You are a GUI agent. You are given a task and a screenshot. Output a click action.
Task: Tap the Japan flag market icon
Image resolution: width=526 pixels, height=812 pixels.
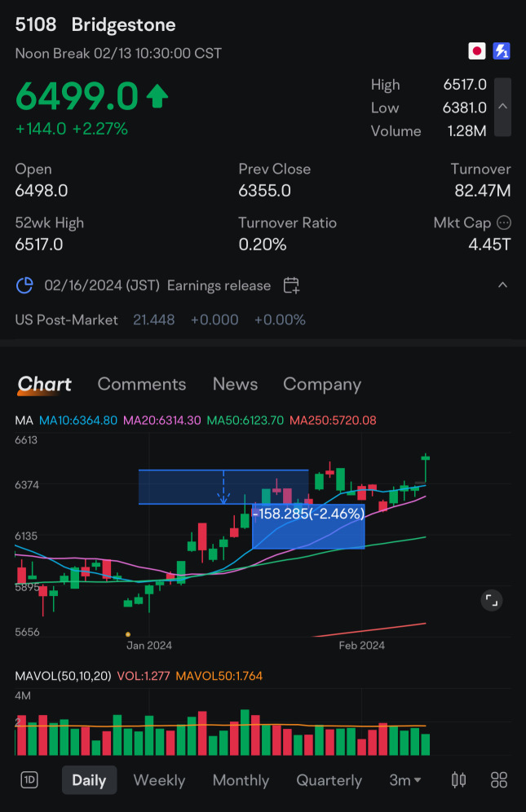coord(477,51)
